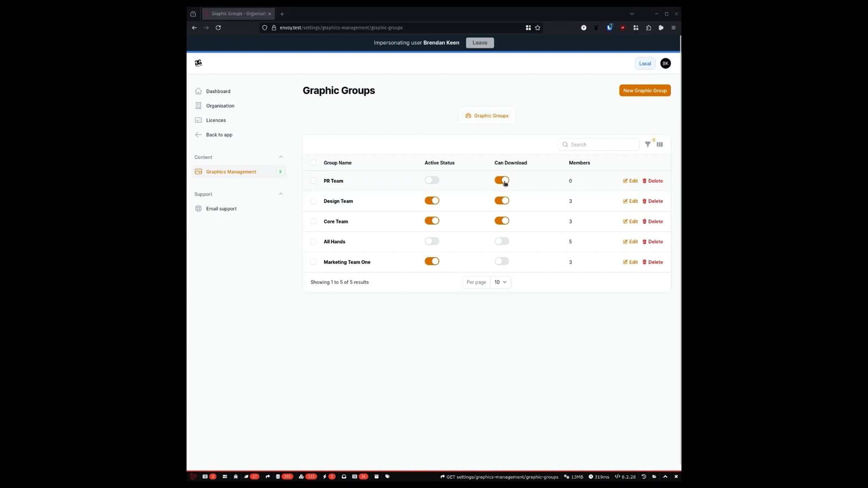Viewport: 868px width, 488px height.
Task: Bookmark page with the star icon
Action: coord(538,27)
